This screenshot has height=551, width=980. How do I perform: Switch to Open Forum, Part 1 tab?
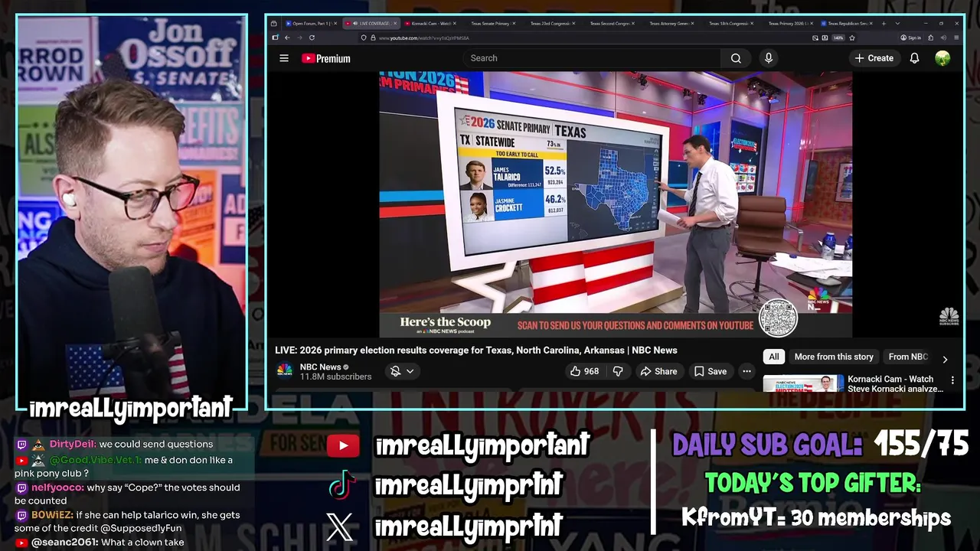312,24
